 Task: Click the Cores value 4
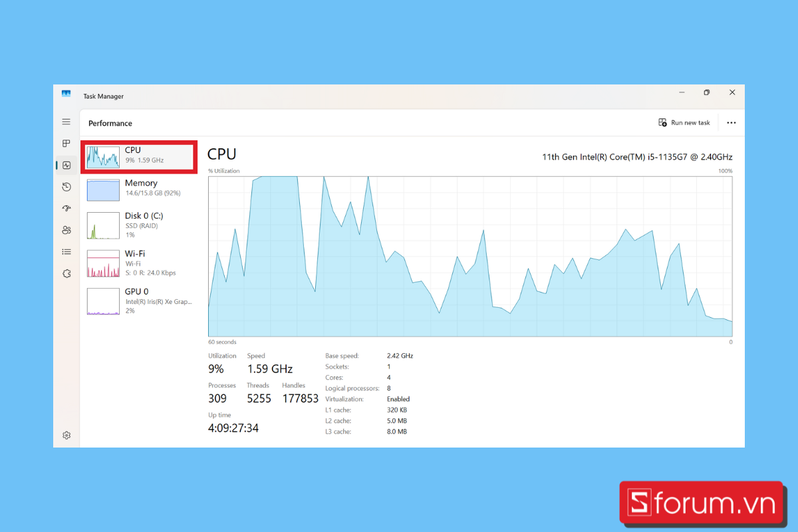(389, 378)
